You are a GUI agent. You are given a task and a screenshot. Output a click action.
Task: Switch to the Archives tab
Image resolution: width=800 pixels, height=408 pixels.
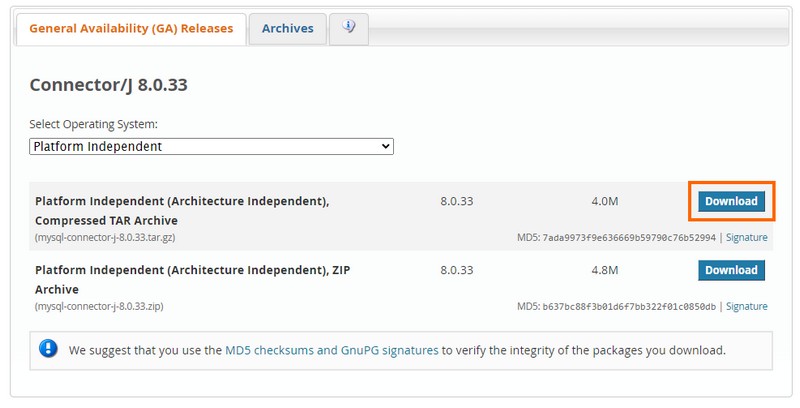(x=288, y=29)
